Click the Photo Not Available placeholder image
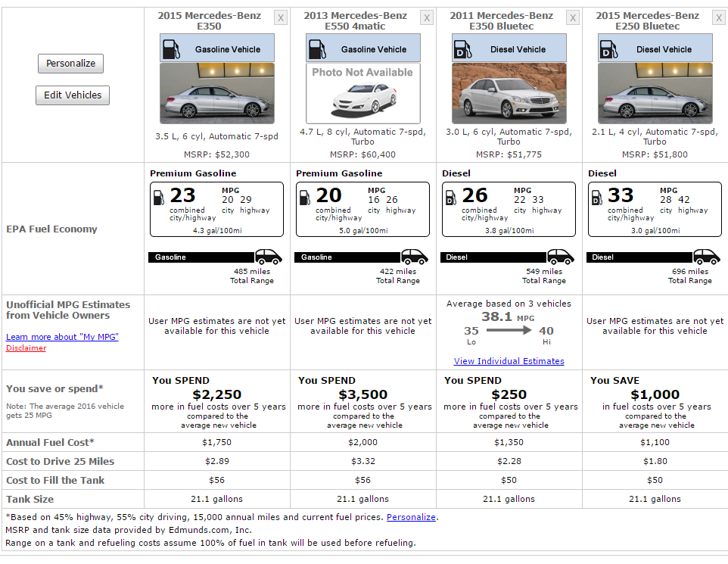 [x=363, y=93]
